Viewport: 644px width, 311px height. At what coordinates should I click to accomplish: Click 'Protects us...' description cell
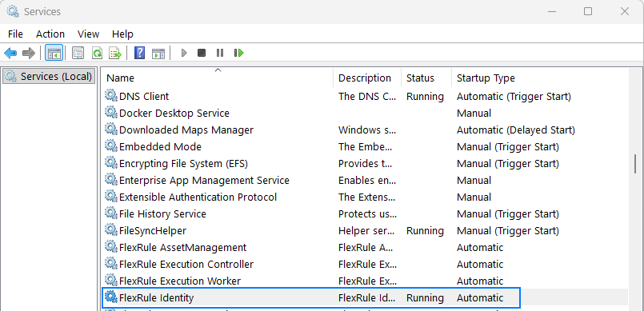pyautogui.click(x=367, y=214)
